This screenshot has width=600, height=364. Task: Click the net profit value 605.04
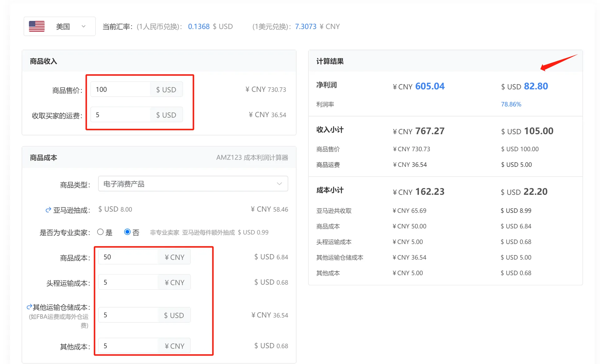[430, 86]
